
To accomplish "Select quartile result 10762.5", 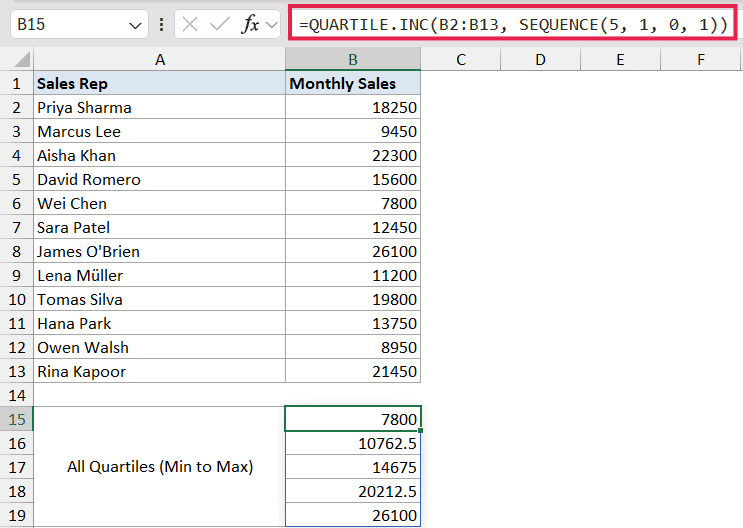I will (353, 443).
